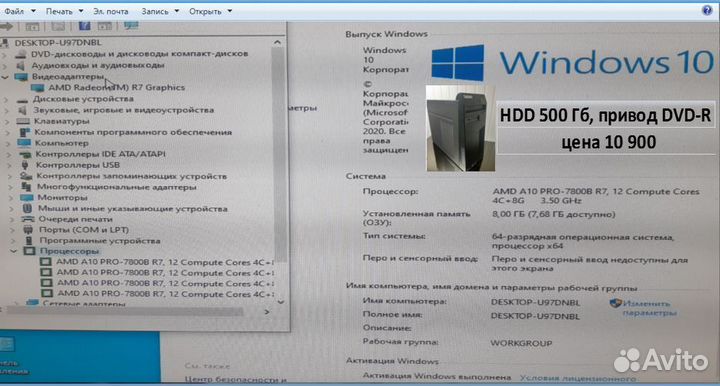The height and width of the screenshot is (386, 720).
Task: Expand the Аудиовходы и аудиовыходы node
Action: coord(5,66)
